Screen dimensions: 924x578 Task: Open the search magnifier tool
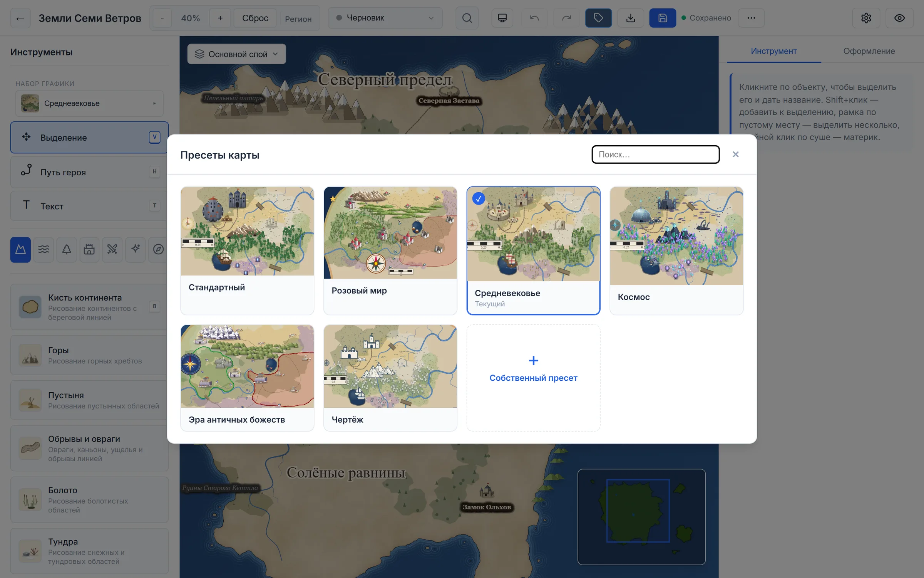click(467, 18)
